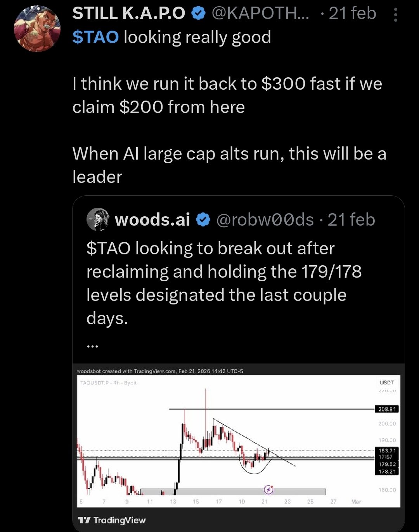Tap the purple lightning icon on chart

click(x=268, y=490)
